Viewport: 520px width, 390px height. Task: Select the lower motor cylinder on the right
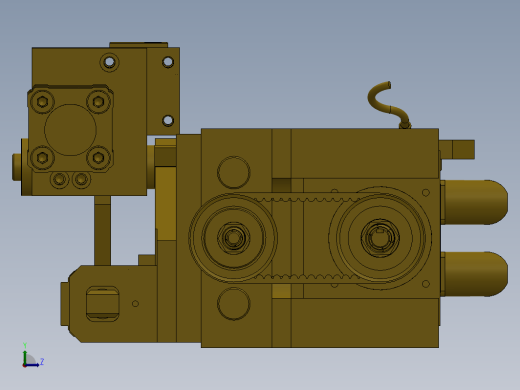[474, 274]
